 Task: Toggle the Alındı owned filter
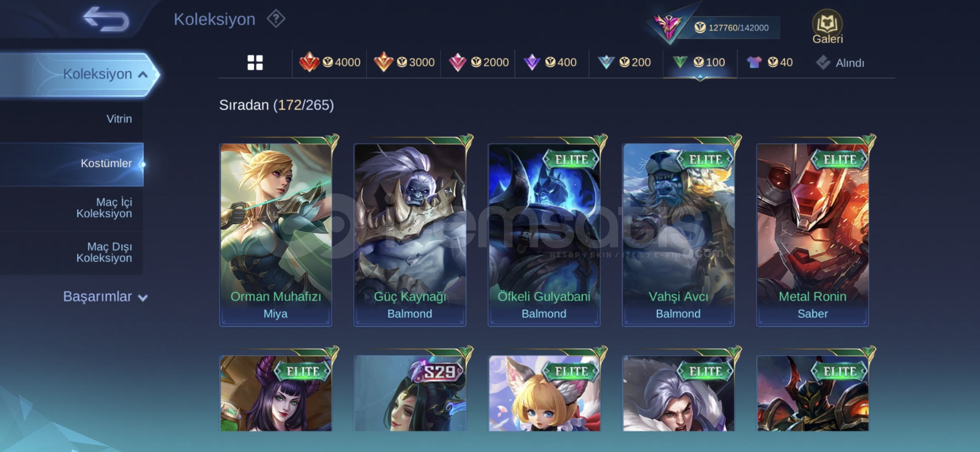pos(840,63)
